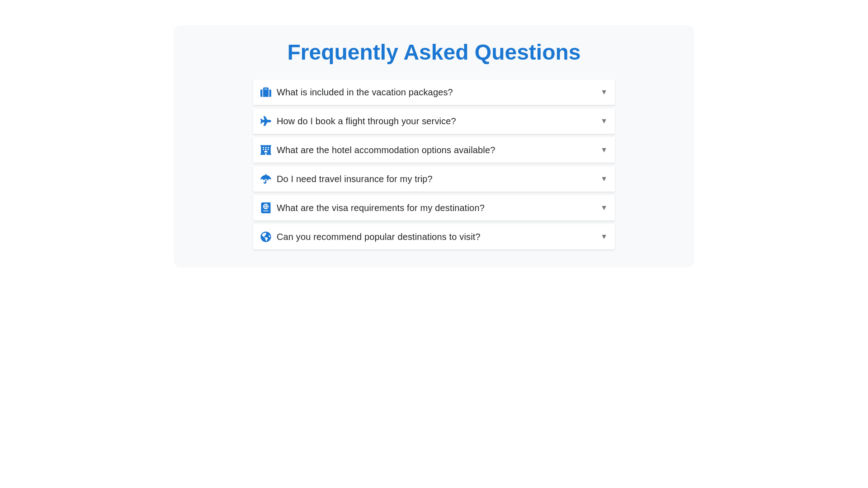
Task: Click the suitcase icon for vacation packages
Action: pos(265,92)
